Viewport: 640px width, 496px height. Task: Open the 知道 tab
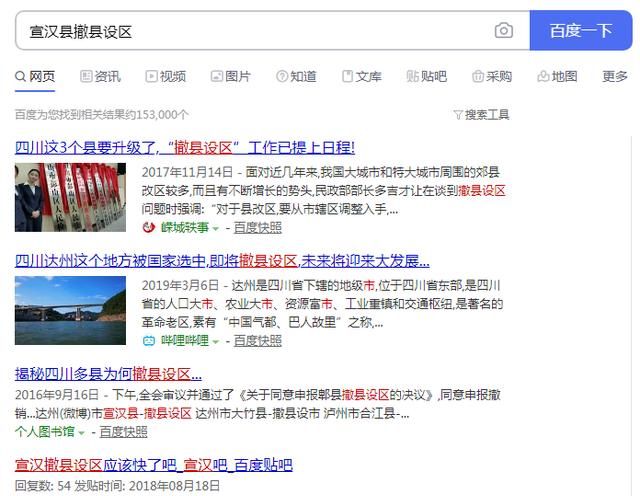pos(296,76)
